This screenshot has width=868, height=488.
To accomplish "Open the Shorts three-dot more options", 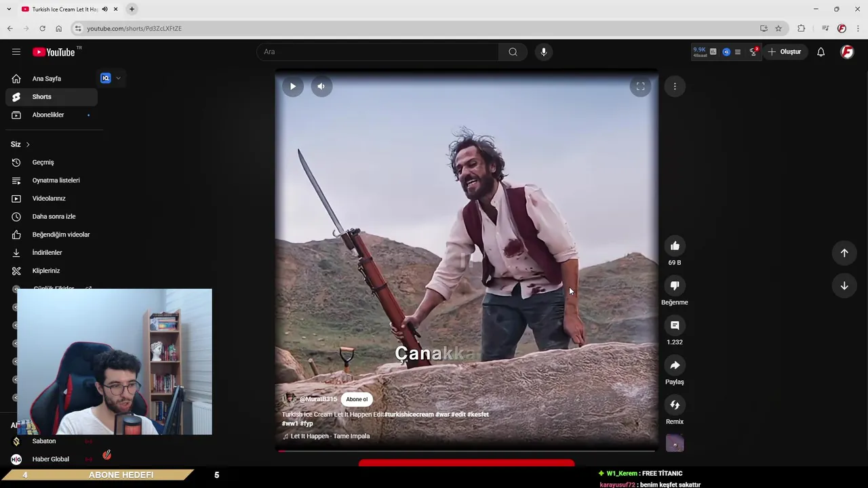I will coord(675,86).
